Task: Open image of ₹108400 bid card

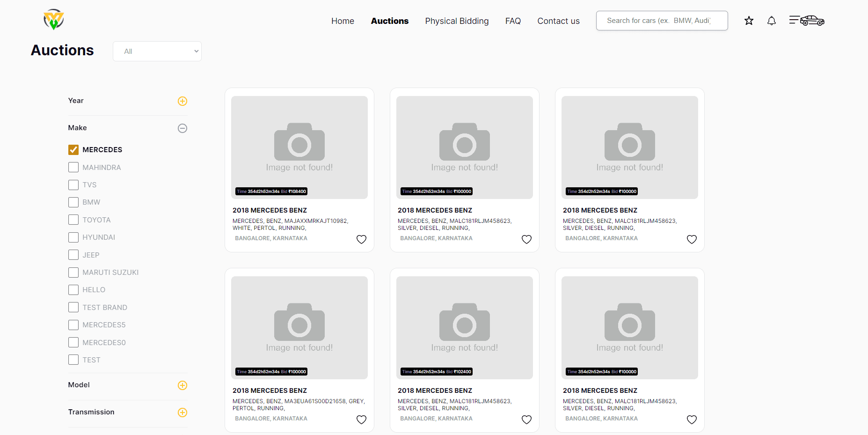Action: [299, 147]
